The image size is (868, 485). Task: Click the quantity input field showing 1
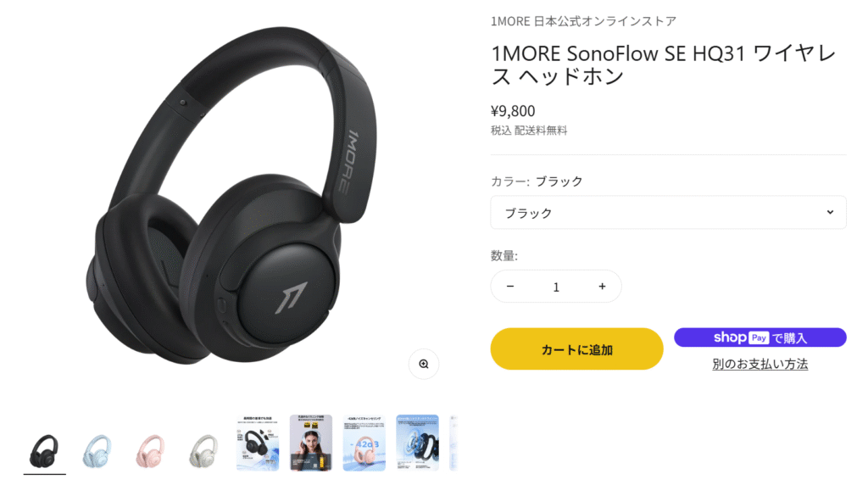tap(556, 287)
